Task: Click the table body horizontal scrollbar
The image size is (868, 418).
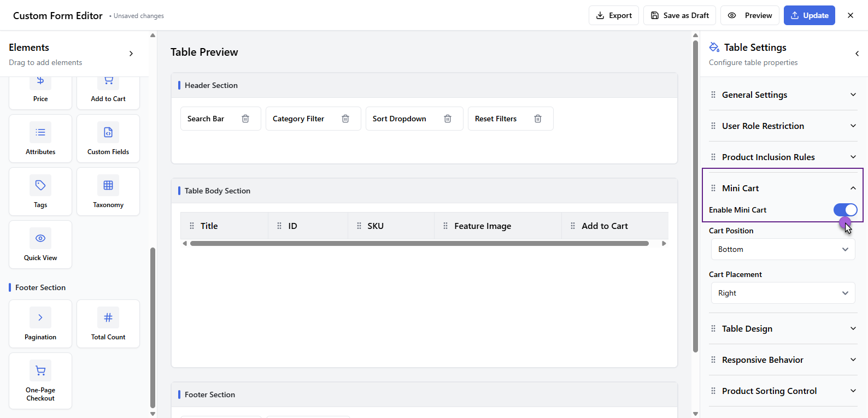Action: click(419, 244)
